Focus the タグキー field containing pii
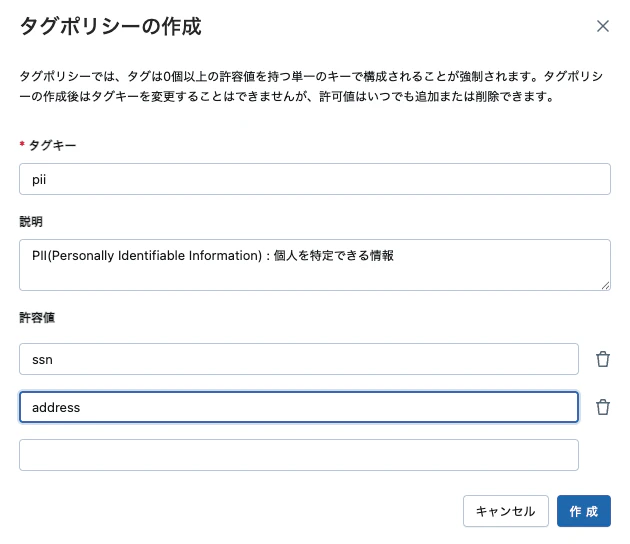 (315, 179)
